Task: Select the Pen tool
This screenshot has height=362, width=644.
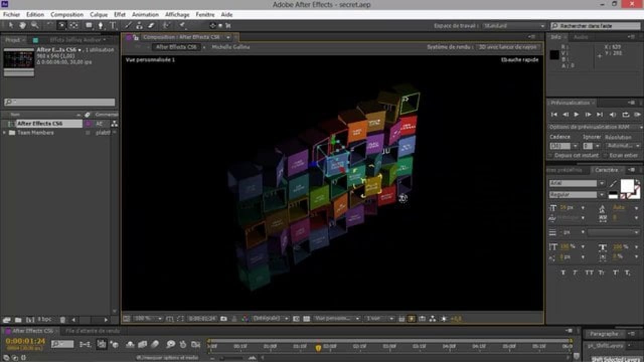Action: point(101,26)
